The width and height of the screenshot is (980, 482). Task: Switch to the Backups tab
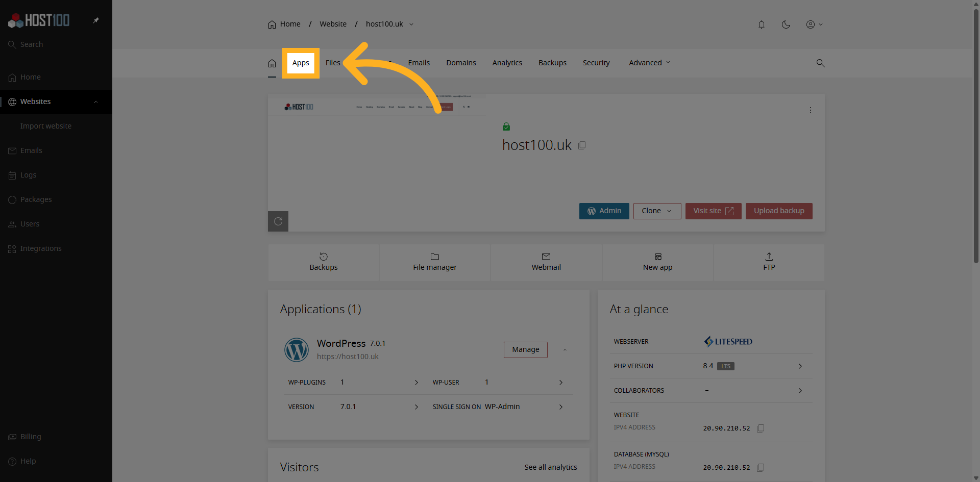[x=552, y=63]
